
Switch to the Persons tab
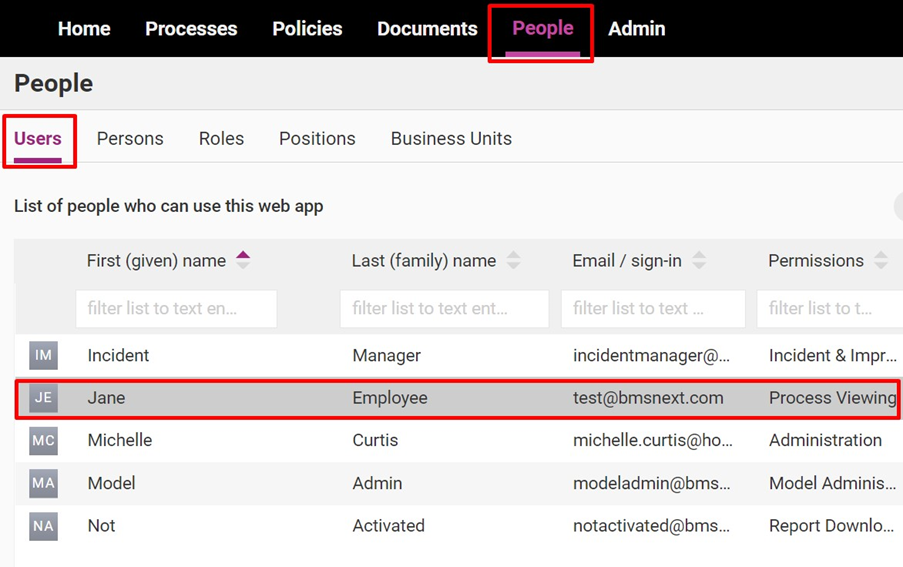tap(130, 139)
